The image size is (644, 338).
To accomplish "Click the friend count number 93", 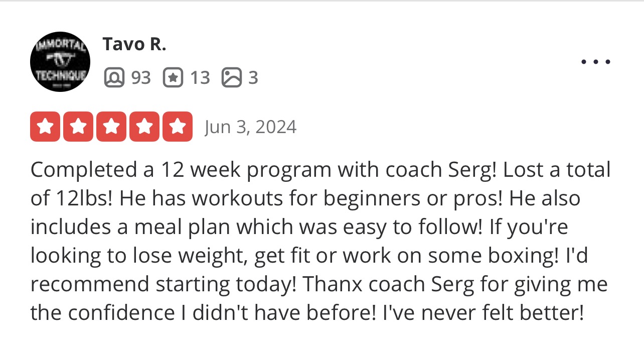I will tap(141, 78).
